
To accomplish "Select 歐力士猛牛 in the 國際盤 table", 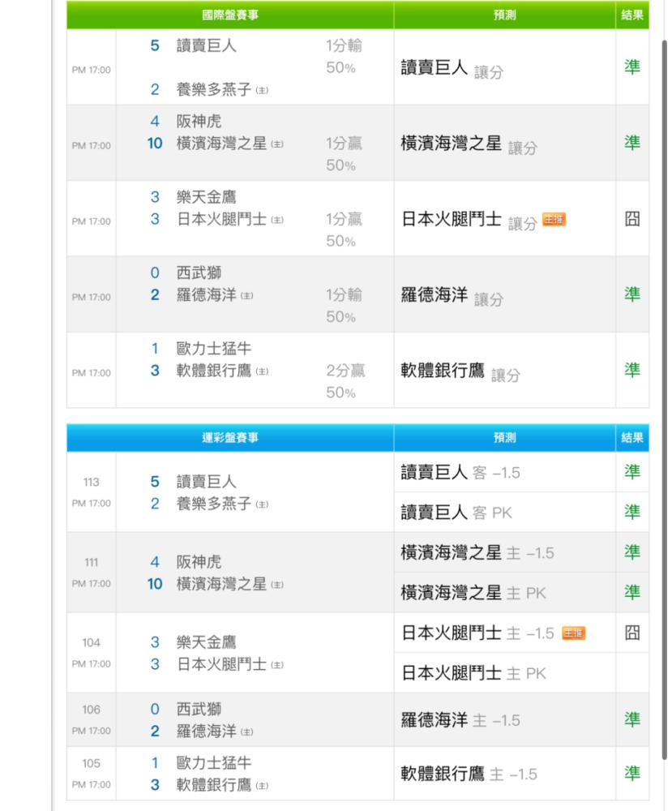I will [x=213, y=349].
